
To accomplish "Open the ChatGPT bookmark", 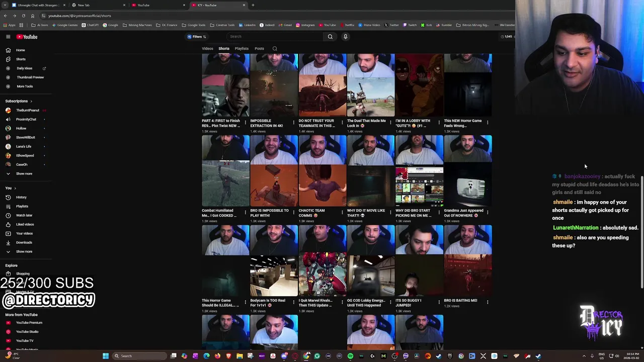I will pyautogui.click(x=91, y=25).
